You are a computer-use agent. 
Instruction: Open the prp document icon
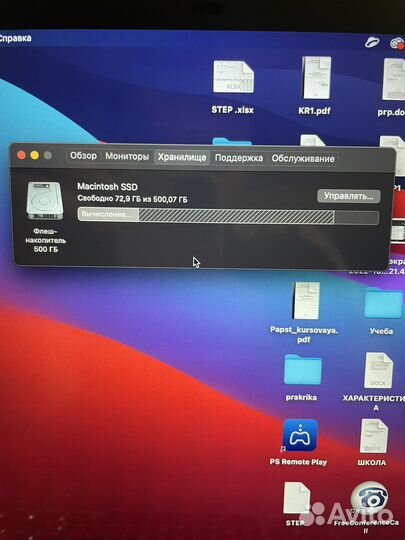click(x=394, y=79)
